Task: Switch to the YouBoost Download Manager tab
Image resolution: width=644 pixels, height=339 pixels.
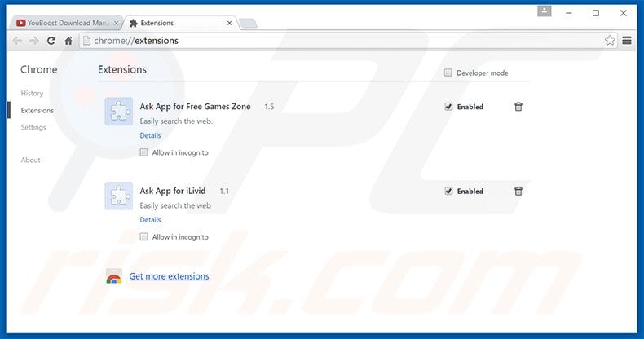Action: (65, 23)
